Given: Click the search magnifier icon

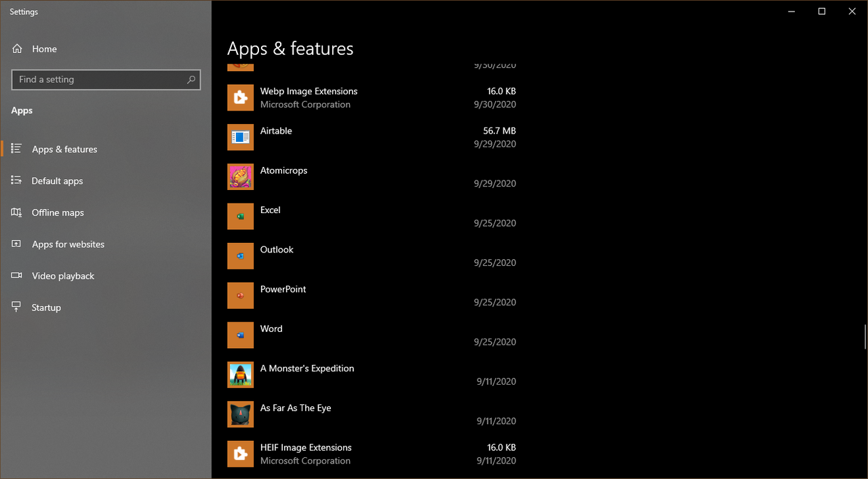Looking at the screenshot, I should coord(191,79).
